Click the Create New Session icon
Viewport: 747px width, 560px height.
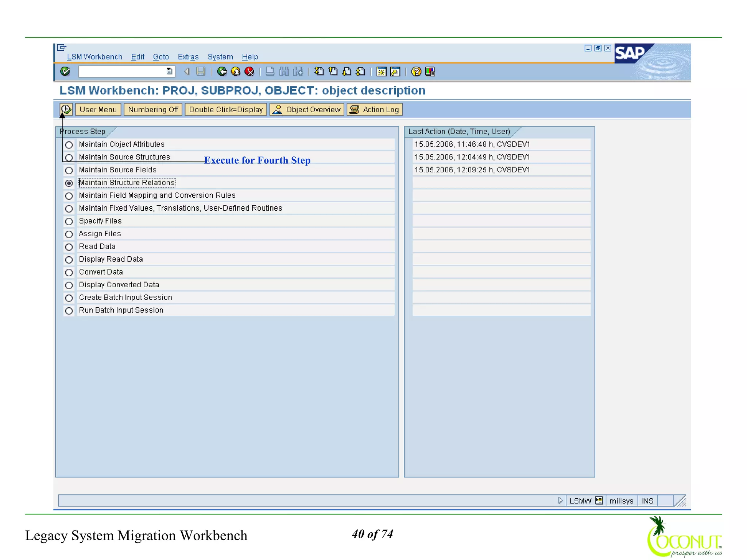(381, 71)
